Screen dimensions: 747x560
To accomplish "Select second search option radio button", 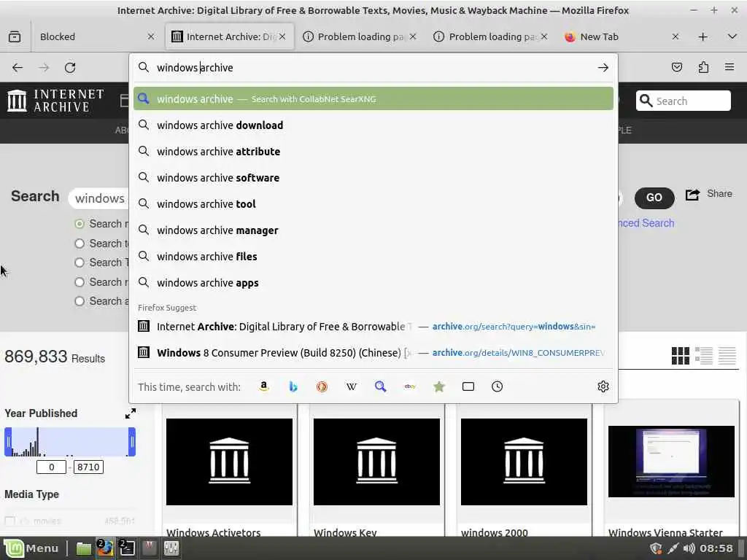I will (80, 244).
